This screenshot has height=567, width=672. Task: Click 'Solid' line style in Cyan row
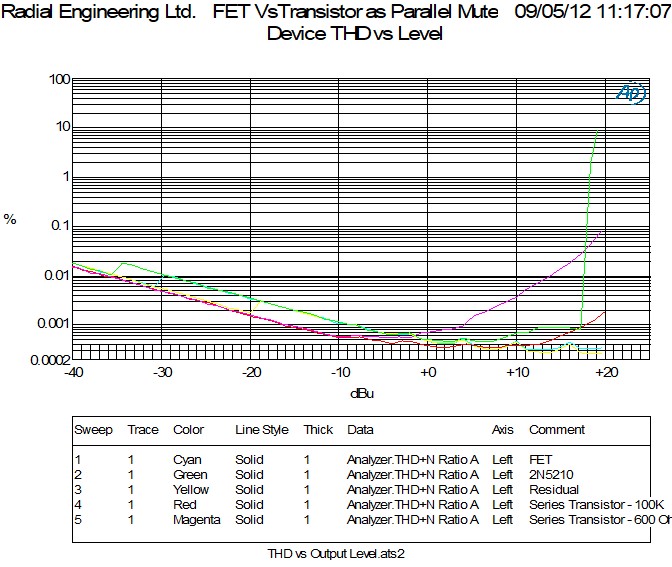click(x=249, y=460)
